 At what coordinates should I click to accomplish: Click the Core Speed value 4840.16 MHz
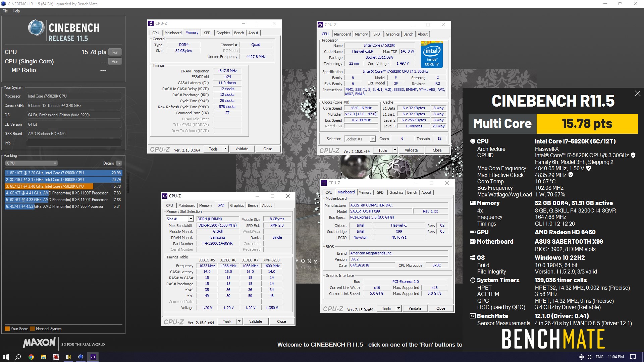tap(361, 108)
